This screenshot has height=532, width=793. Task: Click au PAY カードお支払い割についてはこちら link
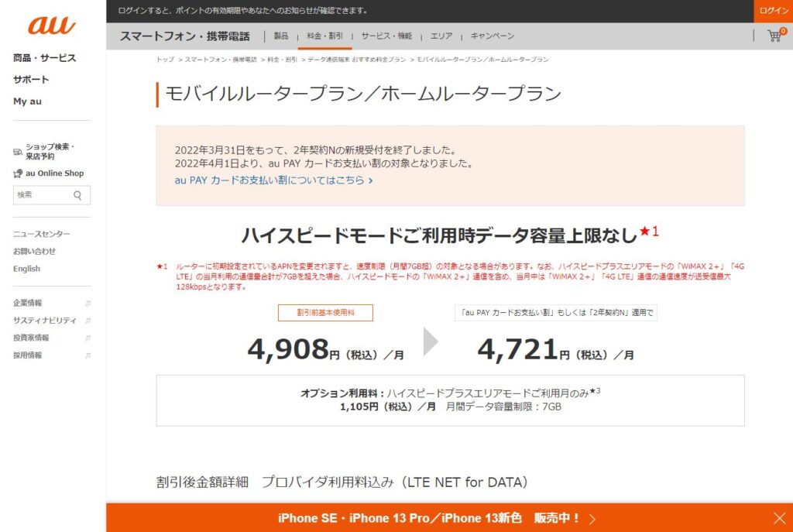(x=273, y=180)
